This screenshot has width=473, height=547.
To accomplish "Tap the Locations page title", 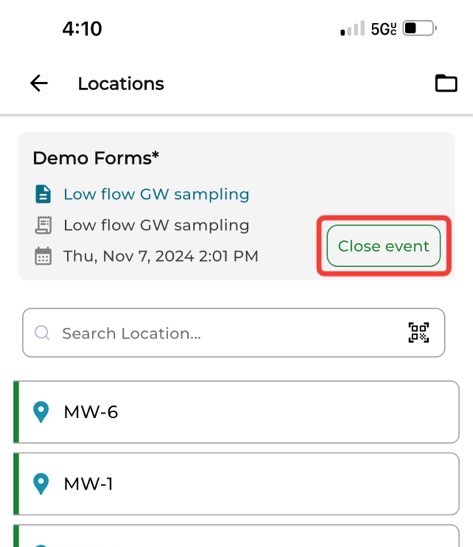I will (x=121, y=84).
